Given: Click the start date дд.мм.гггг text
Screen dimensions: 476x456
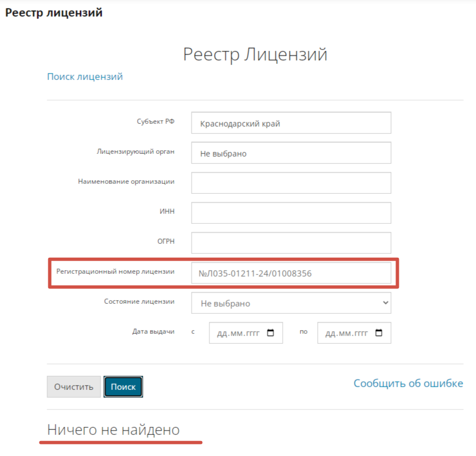Looking at the screenshot, I should coord(238,333).
